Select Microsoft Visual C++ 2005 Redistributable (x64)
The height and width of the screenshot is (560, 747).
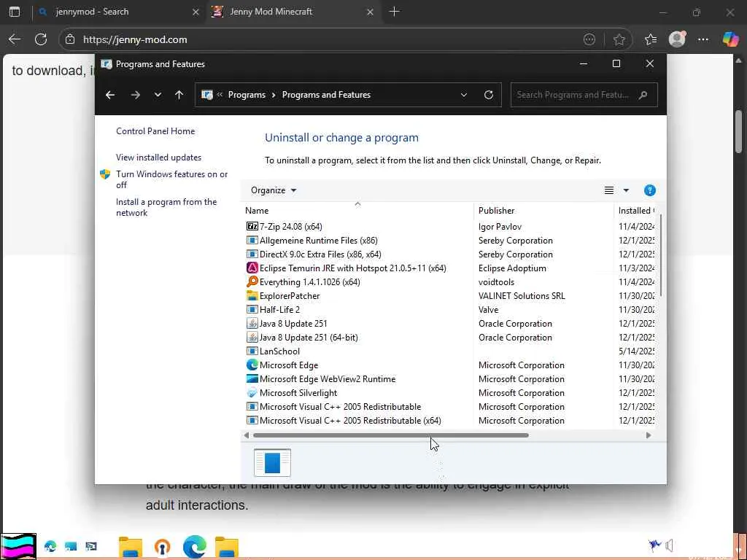click(350, 421)
